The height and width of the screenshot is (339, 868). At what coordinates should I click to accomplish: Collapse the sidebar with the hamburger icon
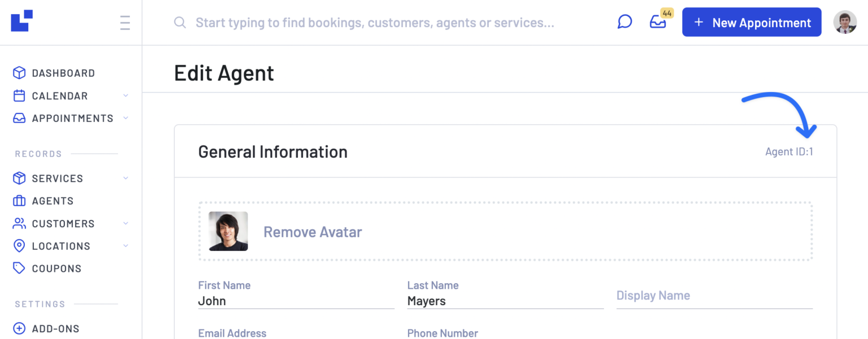tap(124, 22)
